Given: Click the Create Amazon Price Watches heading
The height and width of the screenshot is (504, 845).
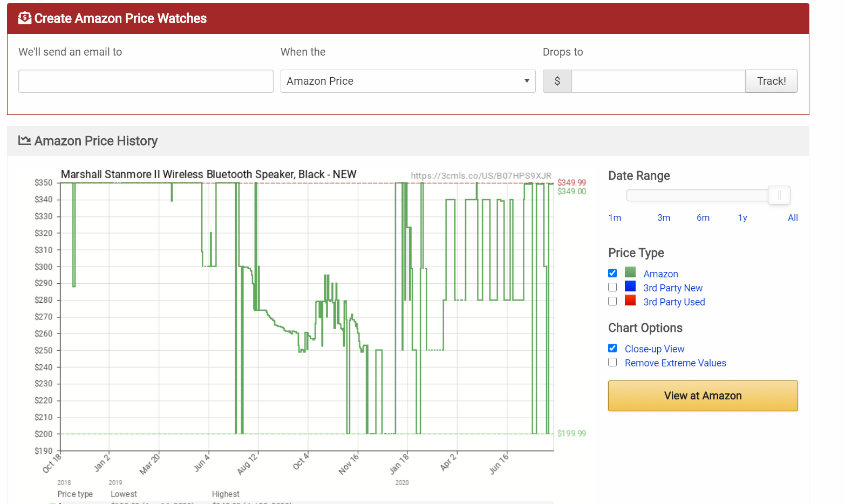Looking at the screenshot, I should coord(120,18).
